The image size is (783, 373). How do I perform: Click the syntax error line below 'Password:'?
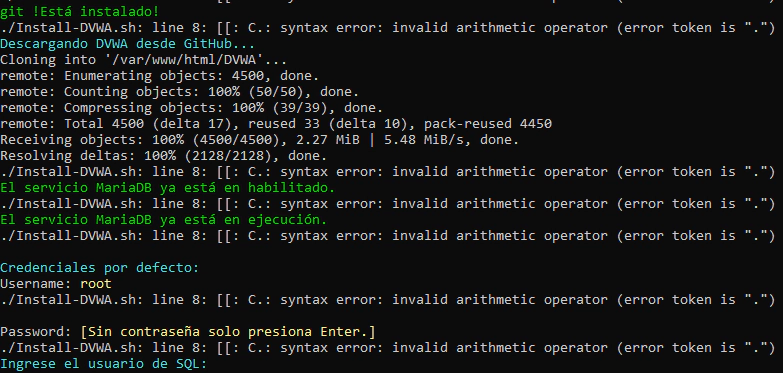(387, 348)
